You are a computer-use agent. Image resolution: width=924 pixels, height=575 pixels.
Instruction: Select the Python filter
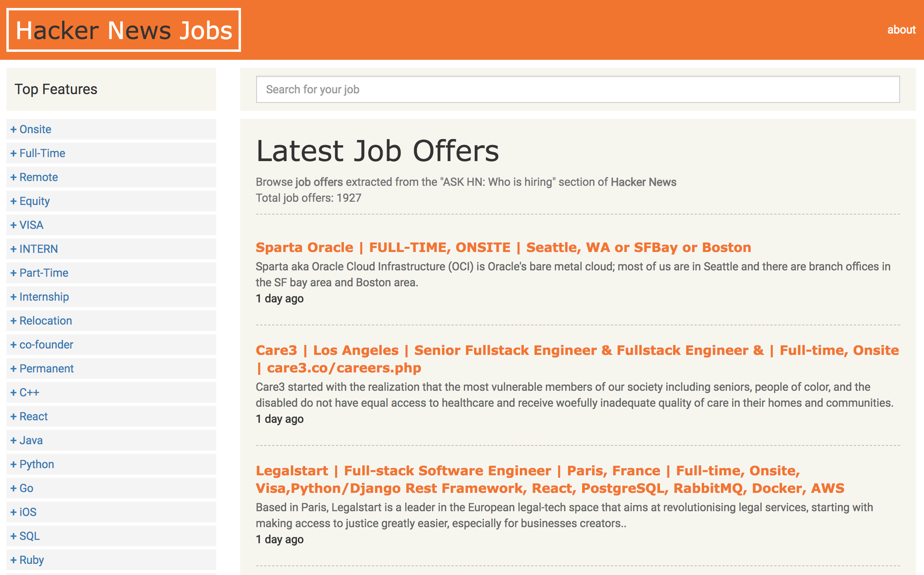tap(111, 464)
